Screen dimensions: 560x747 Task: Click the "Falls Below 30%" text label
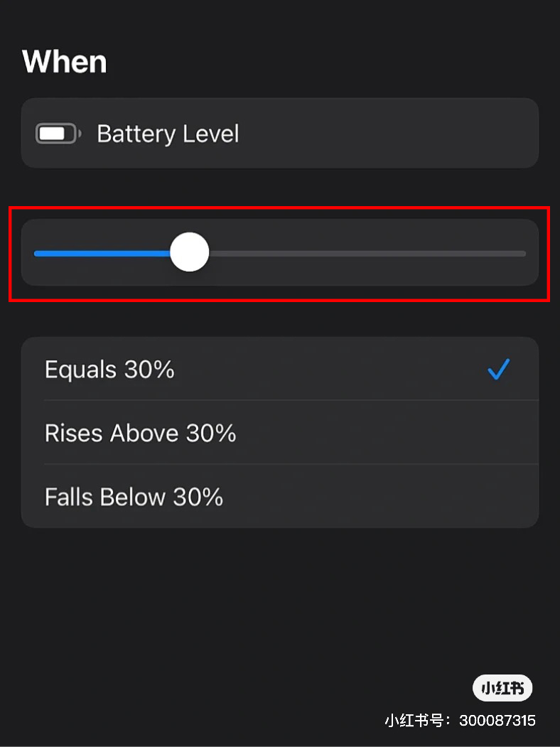pyautogui.click(x=134, y=496)
